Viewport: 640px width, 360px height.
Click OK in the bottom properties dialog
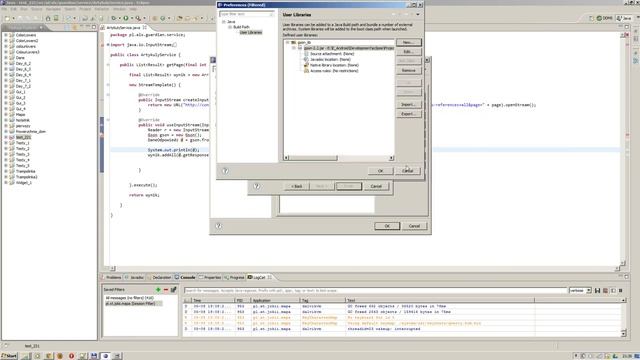point(387,226)
